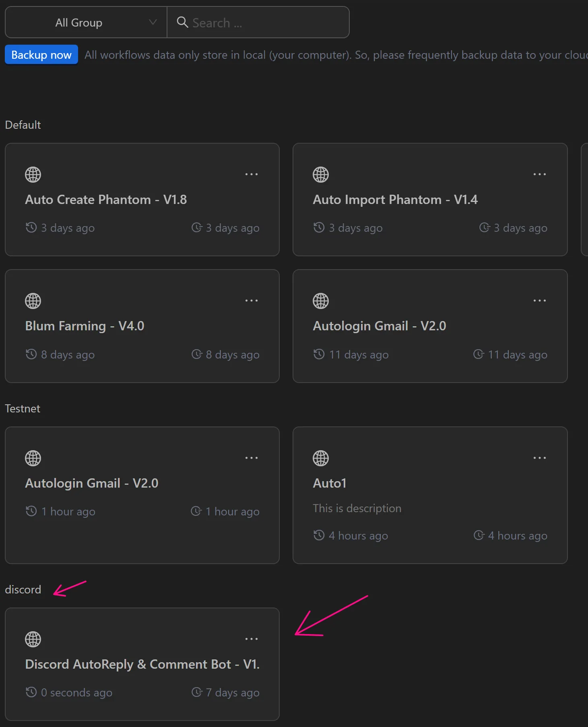Click the search magnifier icon

[x=183, y=23]
